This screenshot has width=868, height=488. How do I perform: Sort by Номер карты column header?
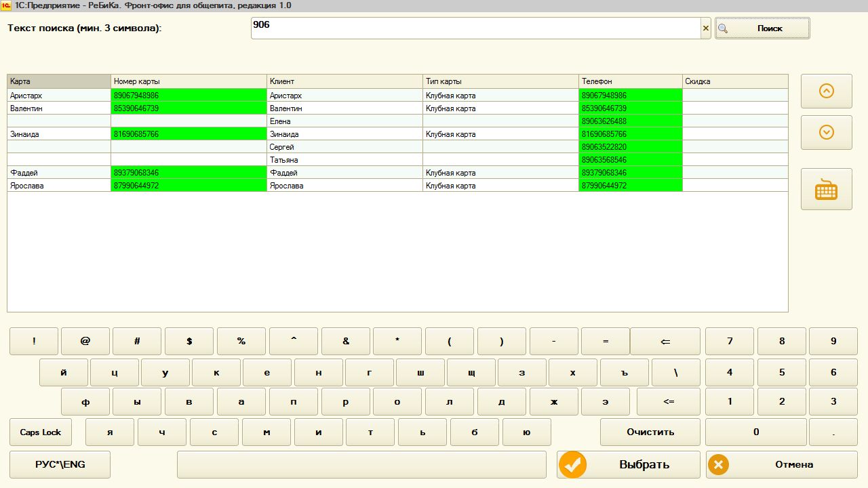tap(189, 81)
